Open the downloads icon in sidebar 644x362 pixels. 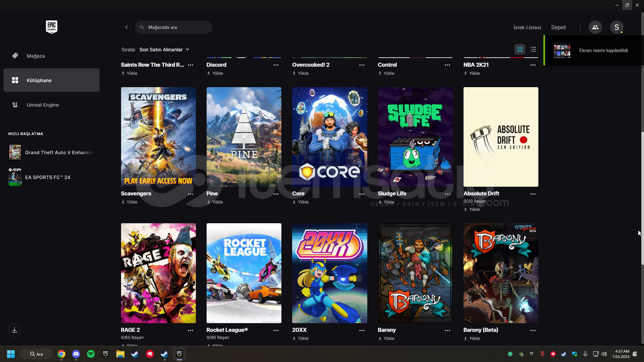14,330
